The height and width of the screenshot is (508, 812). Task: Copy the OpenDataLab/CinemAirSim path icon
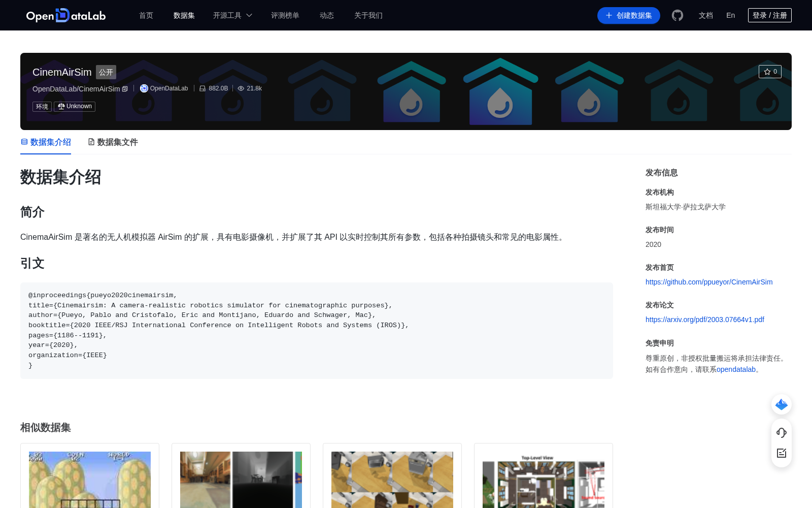(x=125, y=89)
